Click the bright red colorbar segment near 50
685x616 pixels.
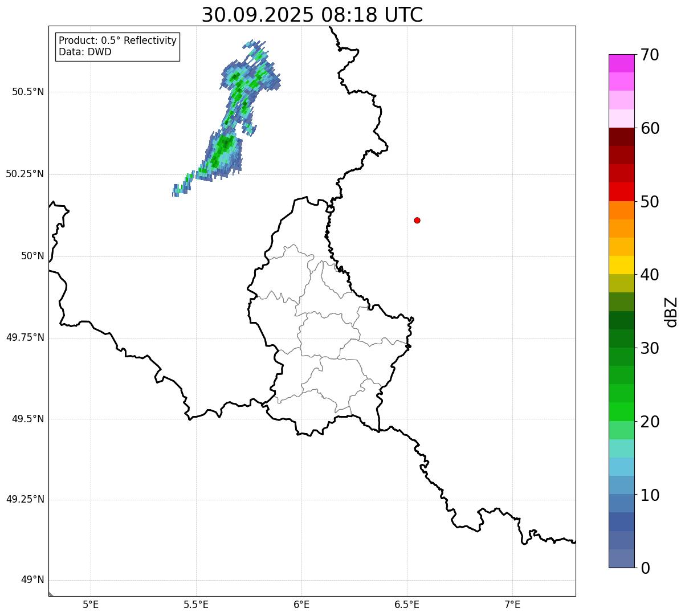point(621,191)
